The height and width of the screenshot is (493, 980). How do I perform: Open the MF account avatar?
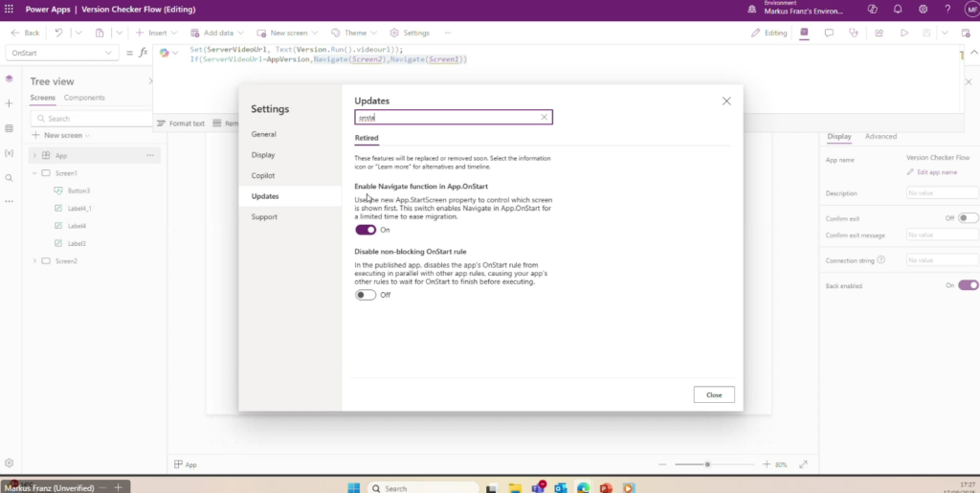point(970,10)
